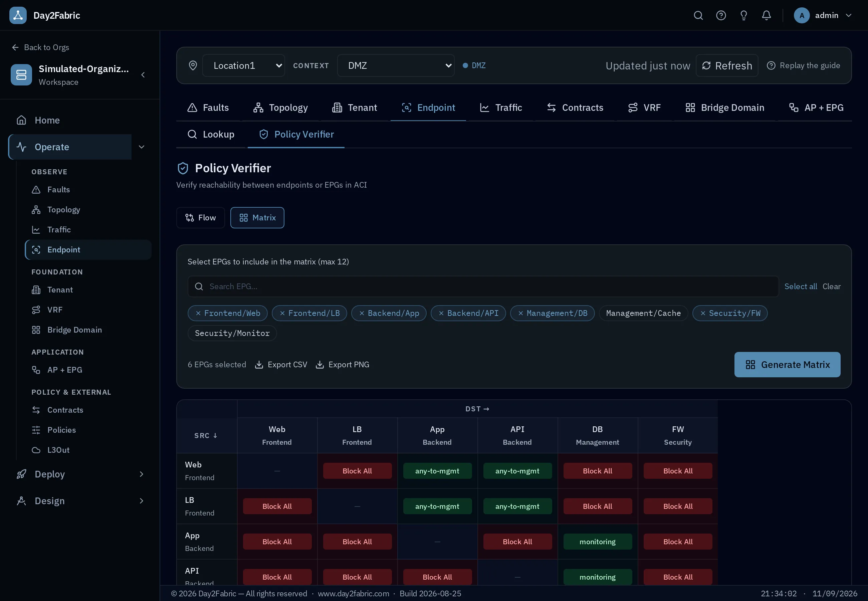Click LB to App any-to-mgmt cell
This screenshot has width=868, height=601.
point(437,506)
